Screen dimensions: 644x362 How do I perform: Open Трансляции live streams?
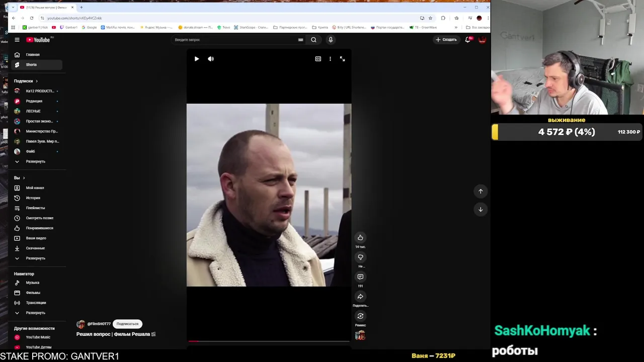click(x=36, y=303)
